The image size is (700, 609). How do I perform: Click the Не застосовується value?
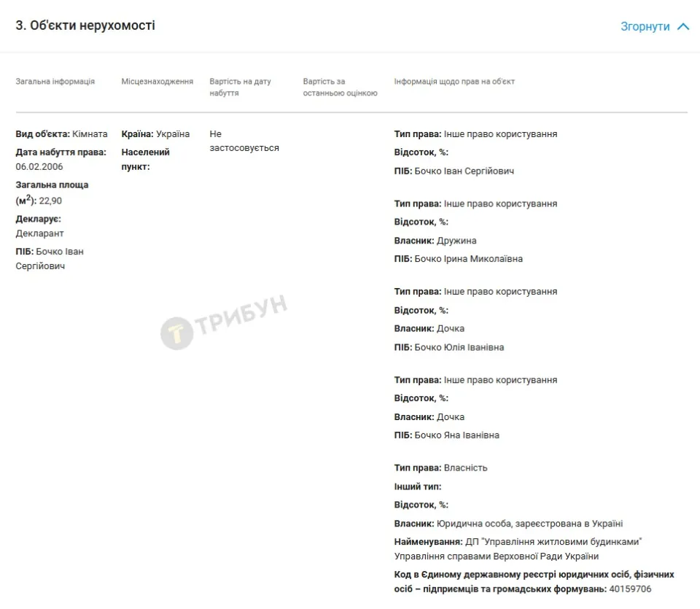coord(244,141)
